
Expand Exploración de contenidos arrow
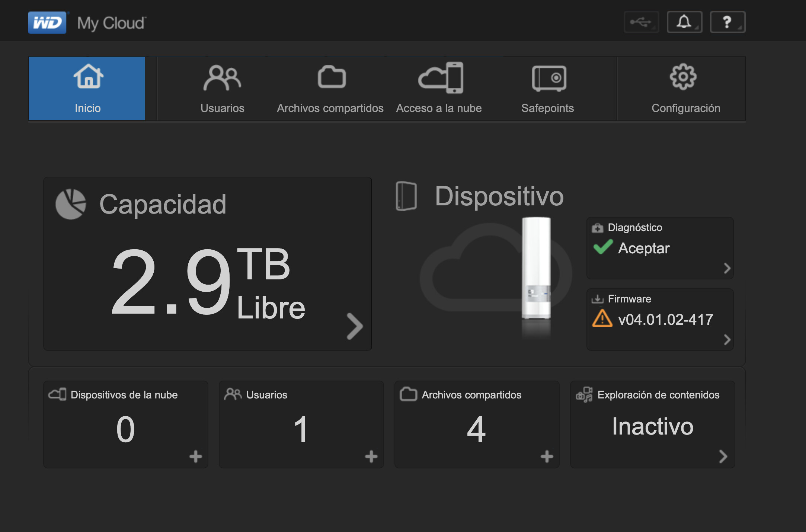coord(723,456)
